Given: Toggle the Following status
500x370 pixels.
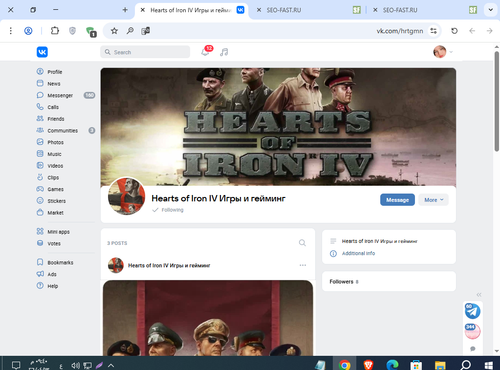Looking at the screenshot, I should [x=168, y=210].
